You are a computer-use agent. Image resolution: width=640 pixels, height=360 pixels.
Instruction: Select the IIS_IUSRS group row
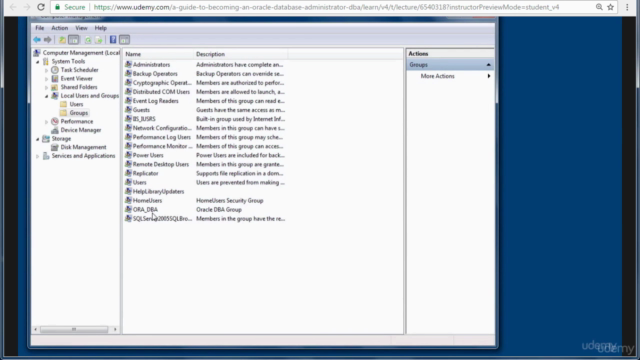pos(205,119)
